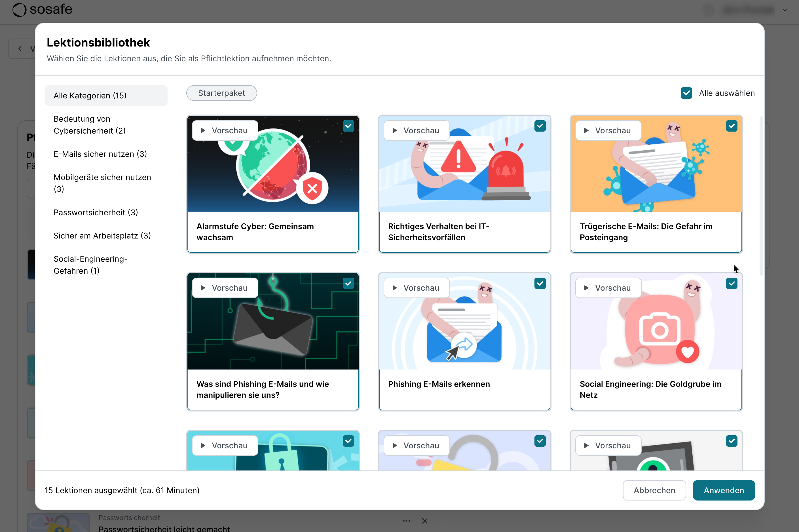Click Phishing E-Mails erkennen title text
The height and width of the screenshot is (532, 799).
click(x=439, y=384)
